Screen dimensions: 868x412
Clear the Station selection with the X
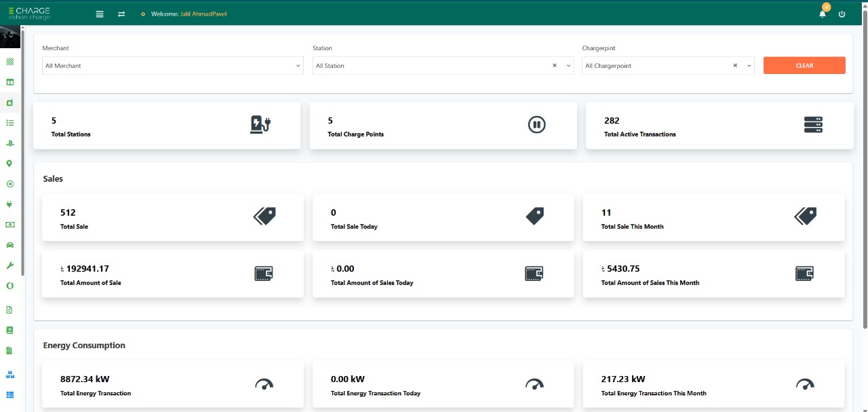[x=554, y=66]
